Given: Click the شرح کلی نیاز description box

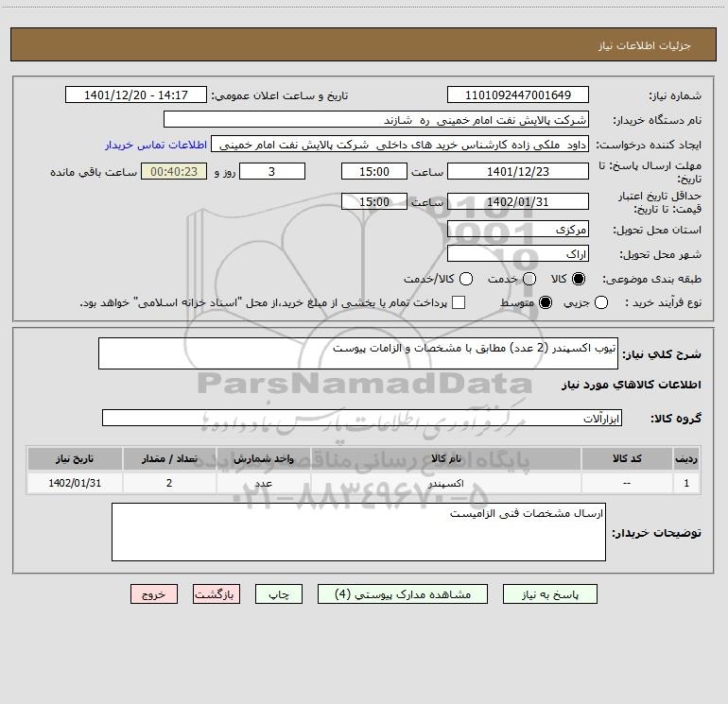Looking at the screenshot, I should point(358,354).
